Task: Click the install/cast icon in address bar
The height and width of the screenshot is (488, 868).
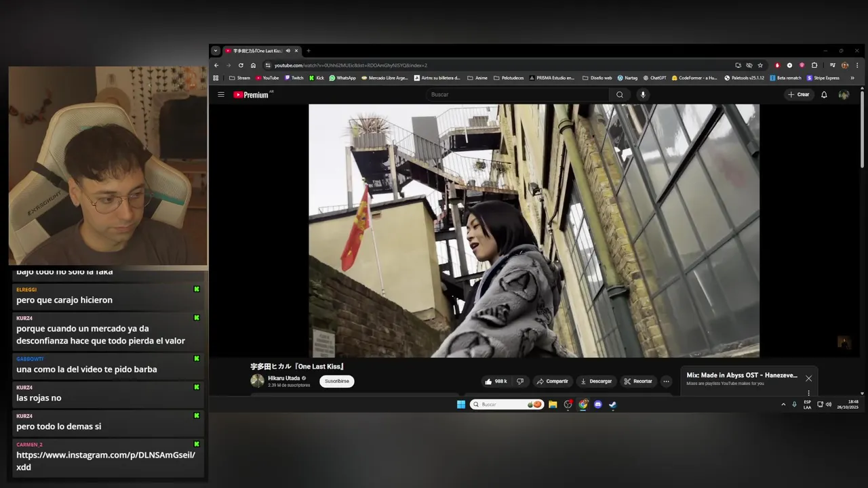Action: (x=738, y=65)
